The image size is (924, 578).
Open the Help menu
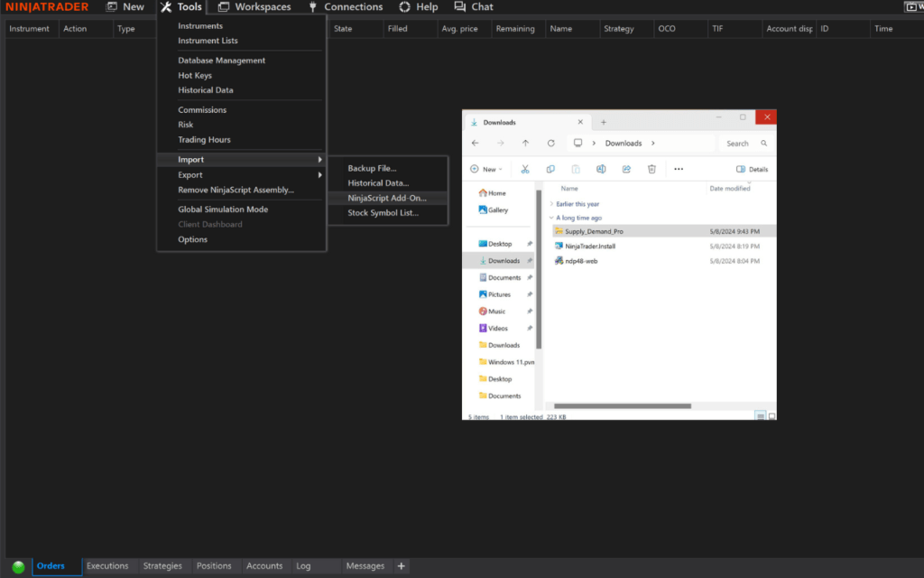[419, 7]
